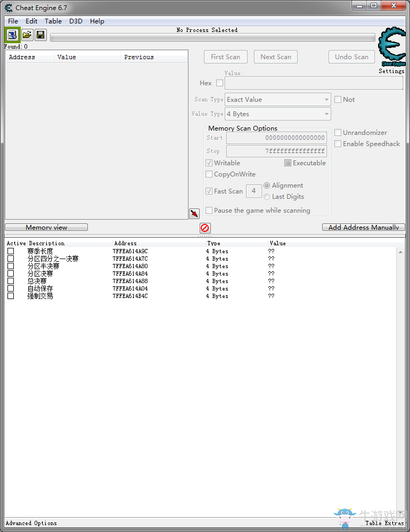Image resolution: width=410 pixels, height=532 pixels.
Task: Open the D3D menu
Action: (76, 21)
